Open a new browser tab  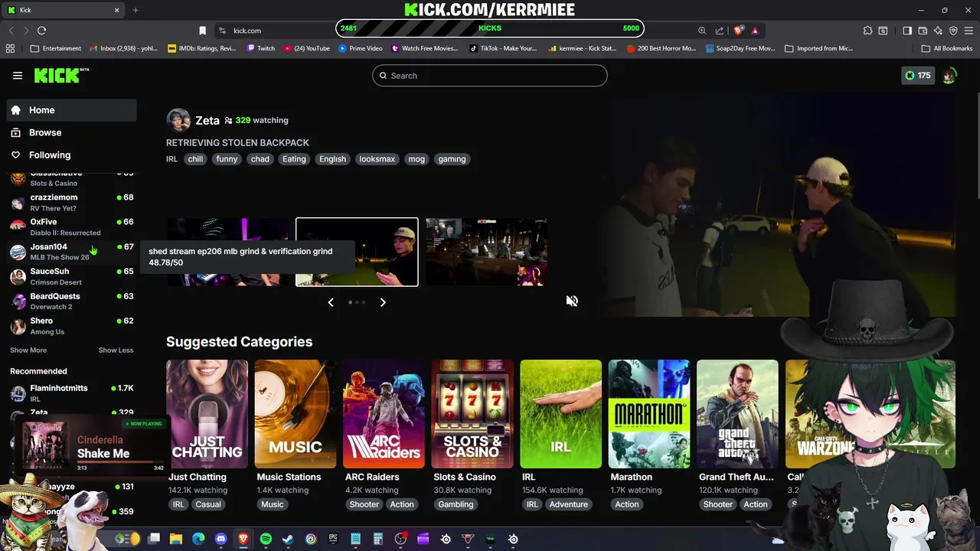[x=136, y=10]
